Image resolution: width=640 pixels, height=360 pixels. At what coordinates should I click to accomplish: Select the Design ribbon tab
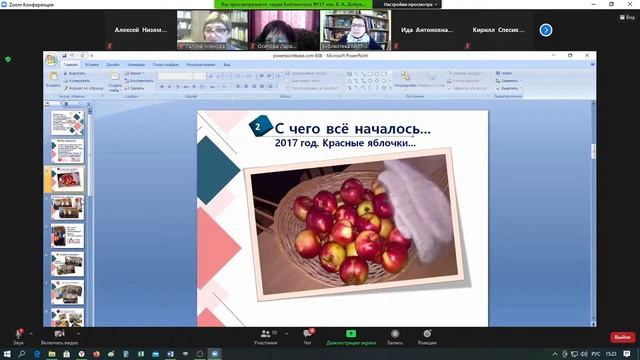(113, 64)
